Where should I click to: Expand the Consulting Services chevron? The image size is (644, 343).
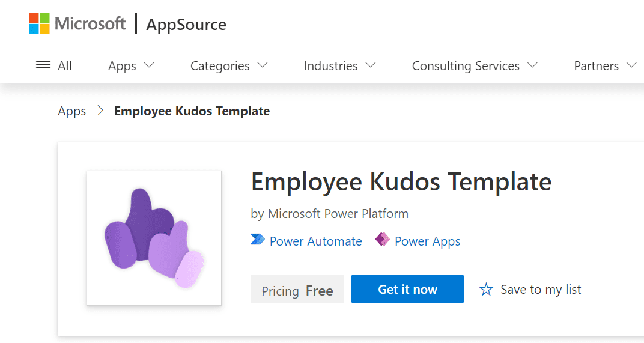coord(532,65)
